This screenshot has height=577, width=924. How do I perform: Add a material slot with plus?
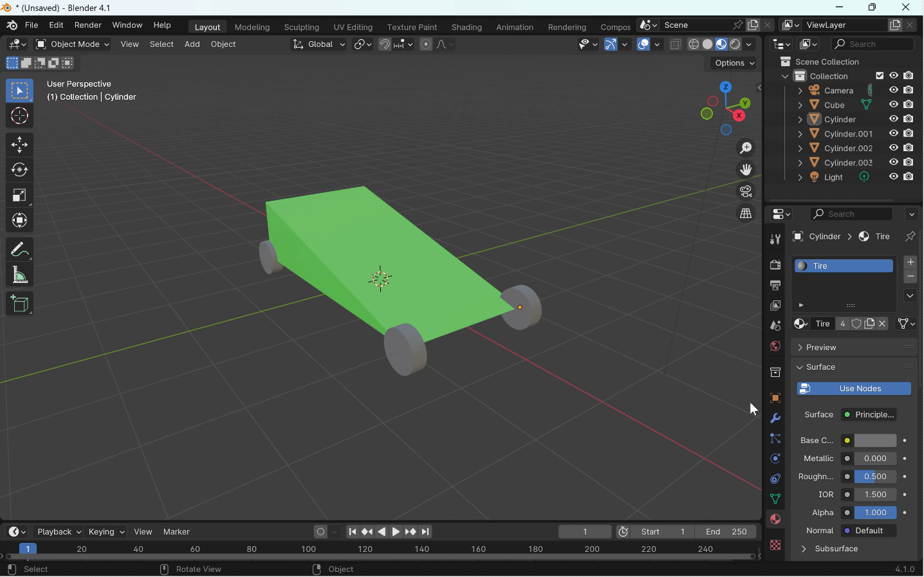click(911, 262)
